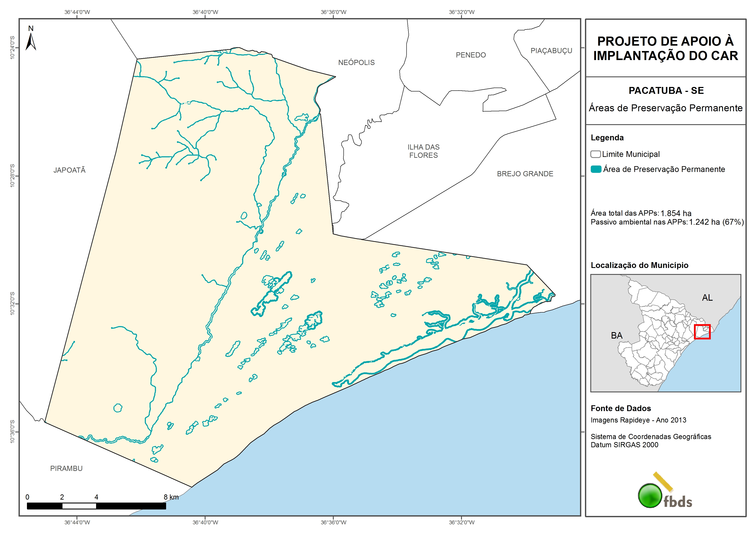Viewport: 756px width, 534px height.
Task: Click the yellow diagonal bar above fbds
Action: point(663,482)
